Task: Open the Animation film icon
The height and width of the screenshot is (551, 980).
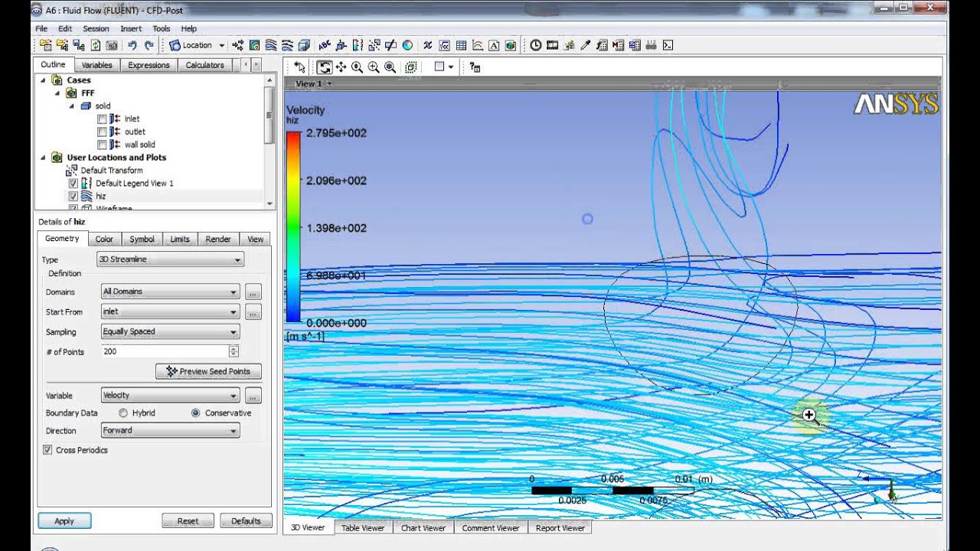Action: [552, 45]
